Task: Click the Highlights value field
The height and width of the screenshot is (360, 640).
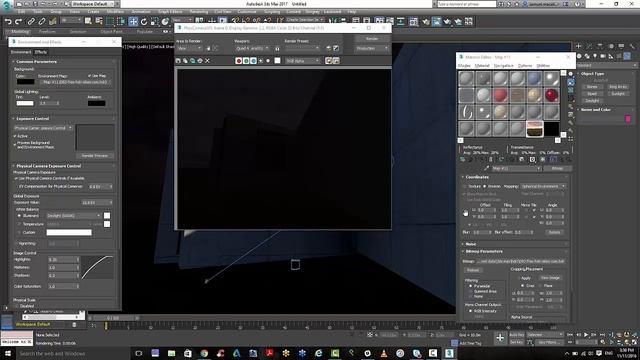Action: pyautogui.click(x=63, y=260)
